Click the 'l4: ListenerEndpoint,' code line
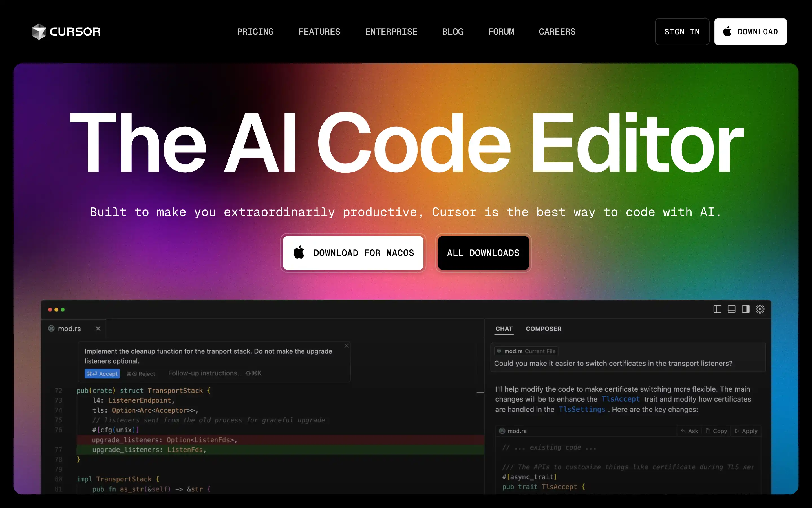The image size is (812, 508). pyautogui.click(x=134, y=400)
